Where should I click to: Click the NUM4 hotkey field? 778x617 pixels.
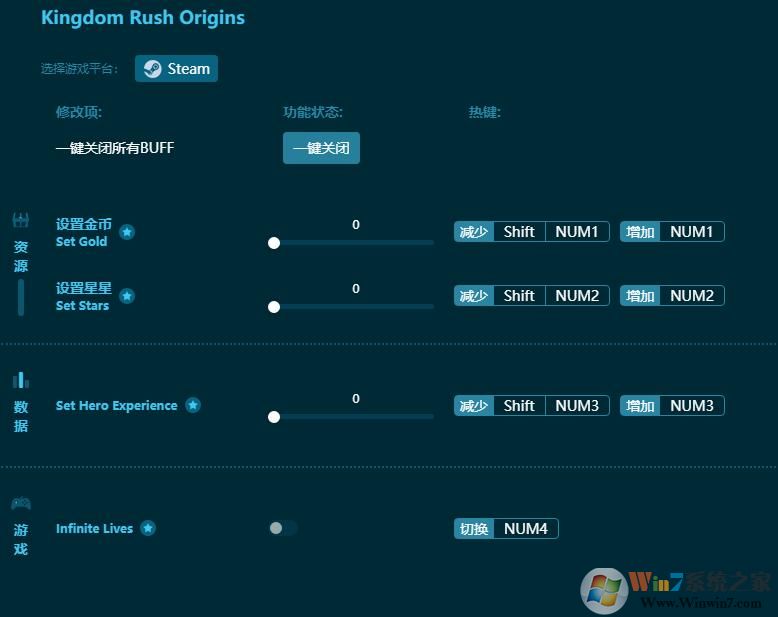pyautogui.click(x=526, y=529)
